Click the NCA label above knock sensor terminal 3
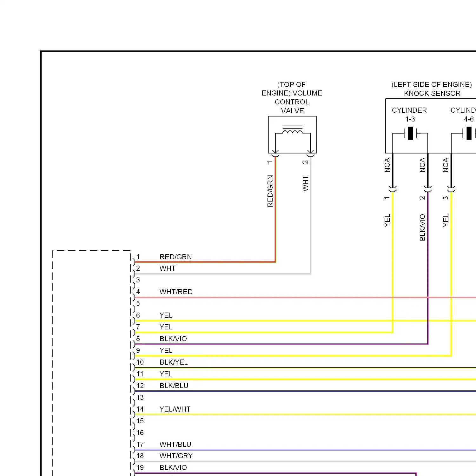This screenshot has height=476, width=476. tap(446, 165)
